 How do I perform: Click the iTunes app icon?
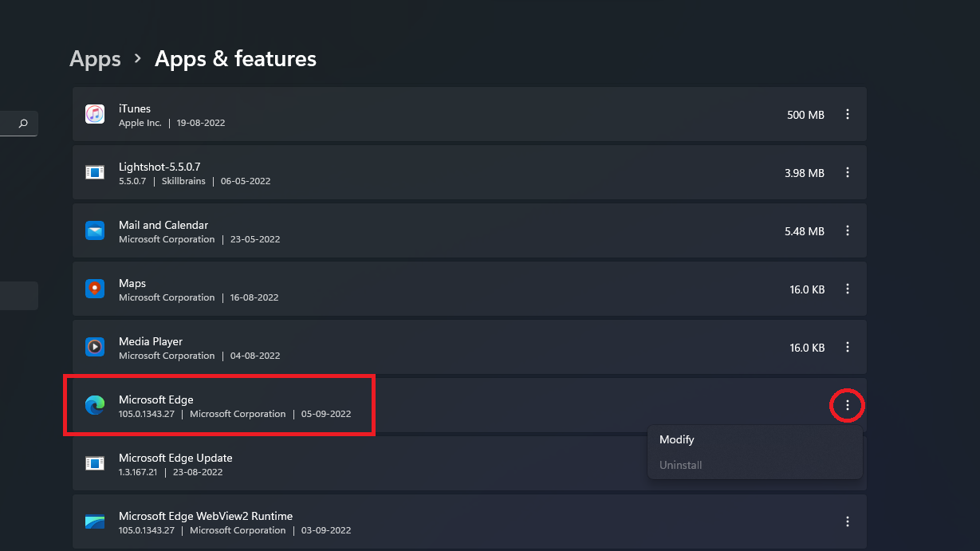(95, 114)
